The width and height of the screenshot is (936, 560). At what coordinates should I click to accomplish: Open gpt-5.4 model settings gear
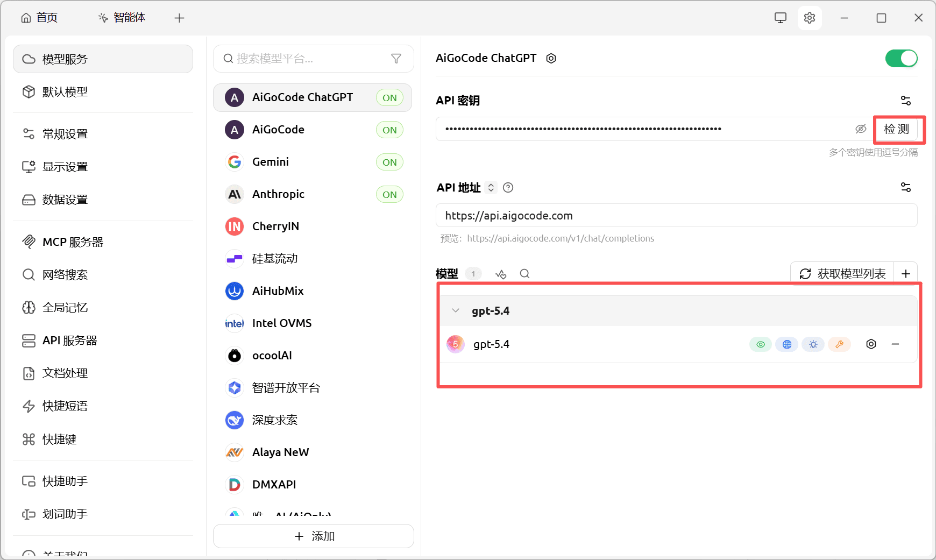pos(871,344)
